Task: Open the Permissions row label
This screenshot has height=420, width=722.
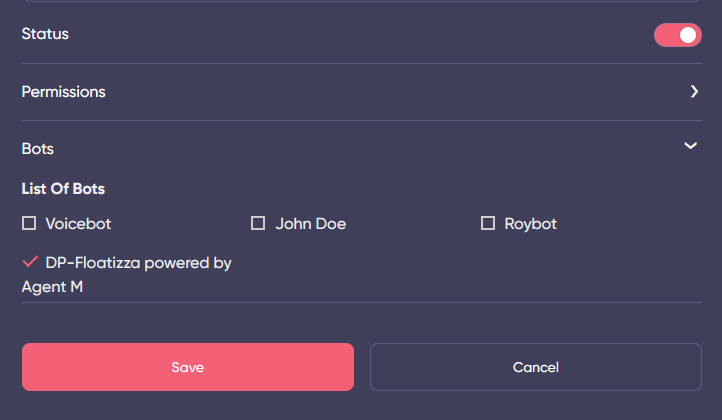Action: point(63,92)
